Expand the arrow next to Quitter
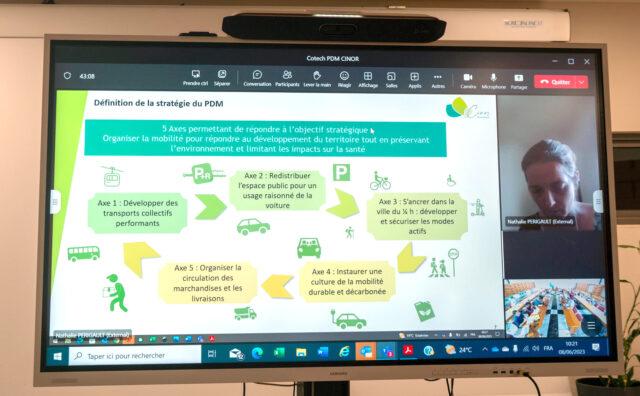This screenshot has height=396, width=640. pyautogui.click(x=582, y=82)
